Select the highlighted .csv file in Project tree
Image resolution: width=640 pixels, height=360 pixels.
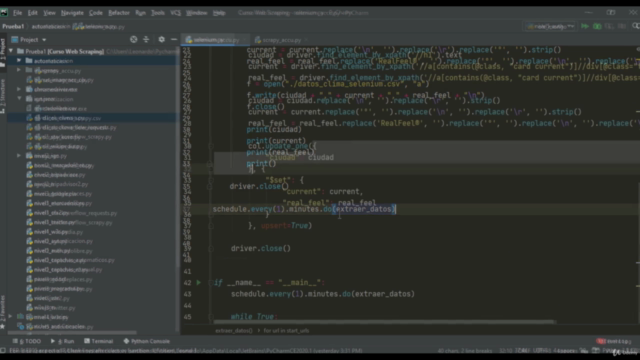(93, 118)
